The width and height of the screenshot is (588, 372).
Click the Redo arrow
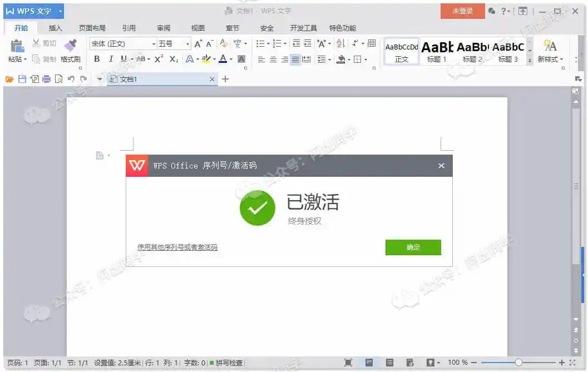[x=83, y=79]
